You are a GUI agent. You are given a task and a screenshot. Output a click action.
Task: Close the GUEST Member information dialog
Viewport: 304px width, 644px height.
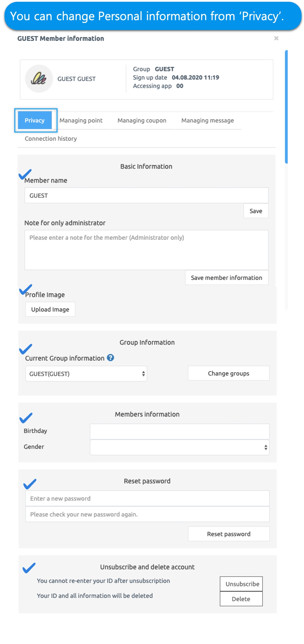pyautogui.click(x=276, y=38)
